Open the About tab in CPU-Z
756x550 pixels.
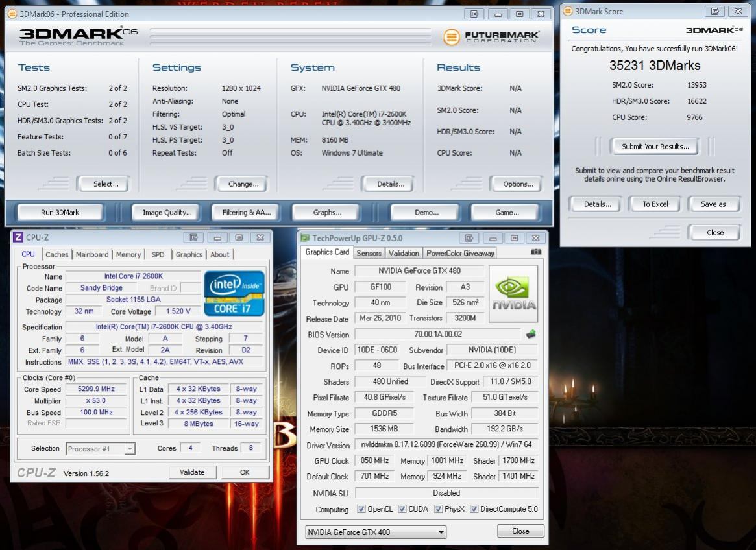click(220, 254)
